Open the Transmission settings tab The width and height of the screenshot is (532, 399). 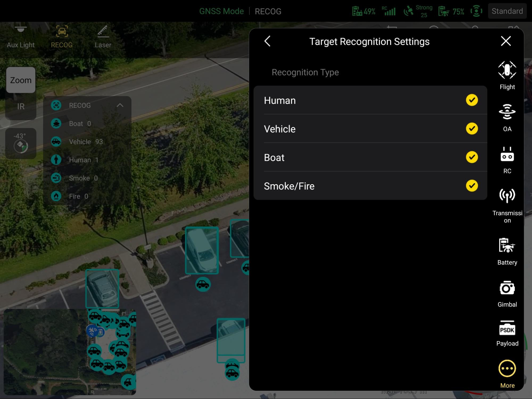pos(507,206)
